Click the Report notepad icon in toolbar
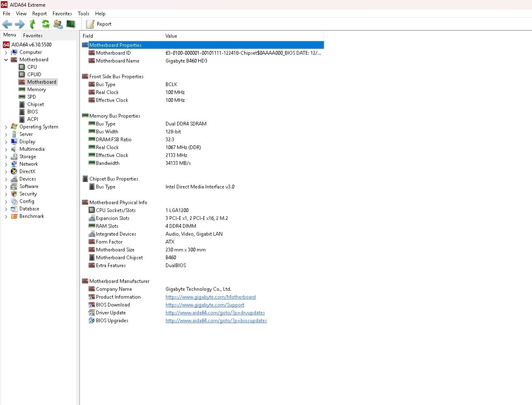This screenshot has width=532, height=405. pos(90,24)
